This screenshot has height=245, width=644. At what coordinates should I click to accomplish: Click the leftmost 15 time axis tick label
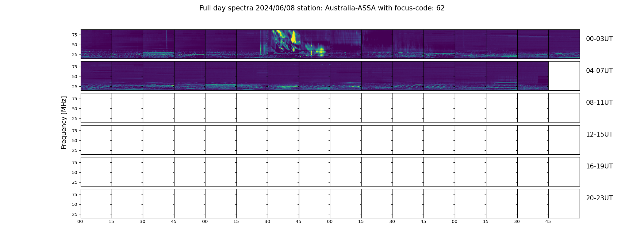(x=111, y=221)
